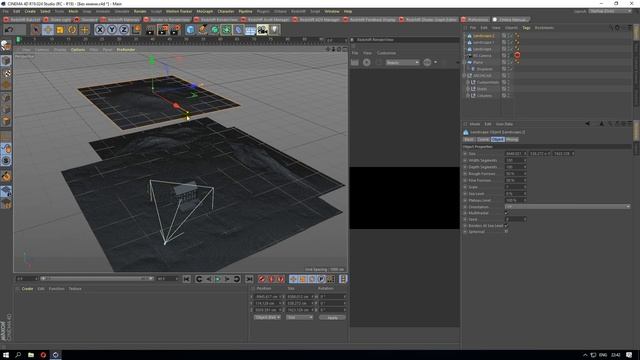Open Create menu in Material manager
Image resolution: width=640 pixels, height=360 pixels.
(27, 289)
